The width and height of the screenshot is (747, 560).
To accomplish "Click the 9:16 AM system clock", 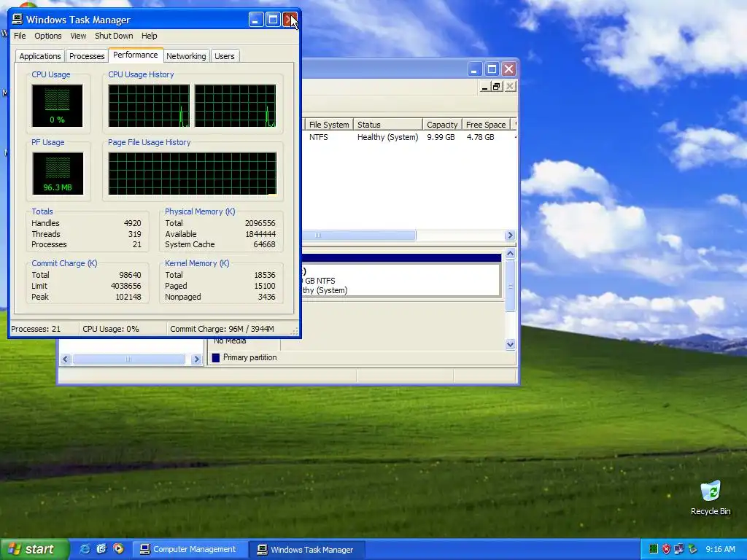I will [x=720, y=549].
